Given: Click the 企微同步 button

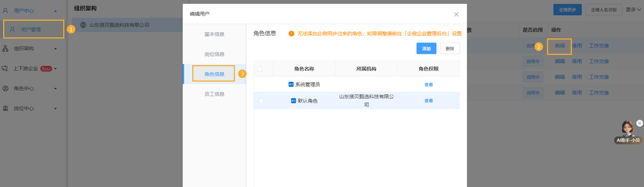Looking at the screenshot, I should (568, 10).
